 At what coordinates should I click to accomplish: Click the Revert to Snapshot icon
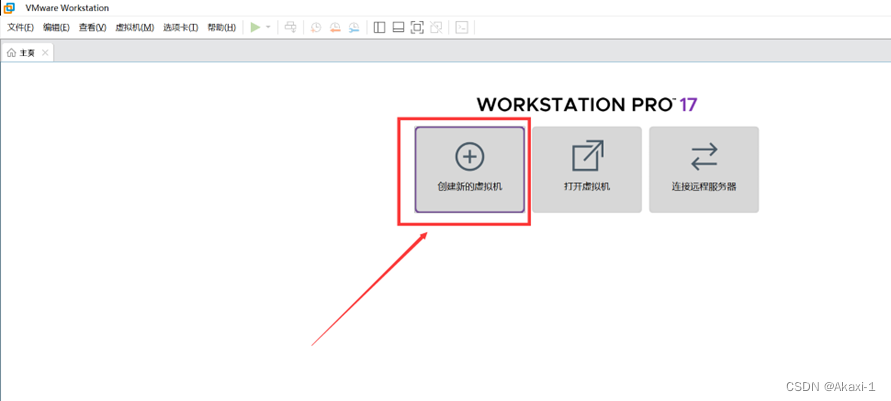(335, 27)
